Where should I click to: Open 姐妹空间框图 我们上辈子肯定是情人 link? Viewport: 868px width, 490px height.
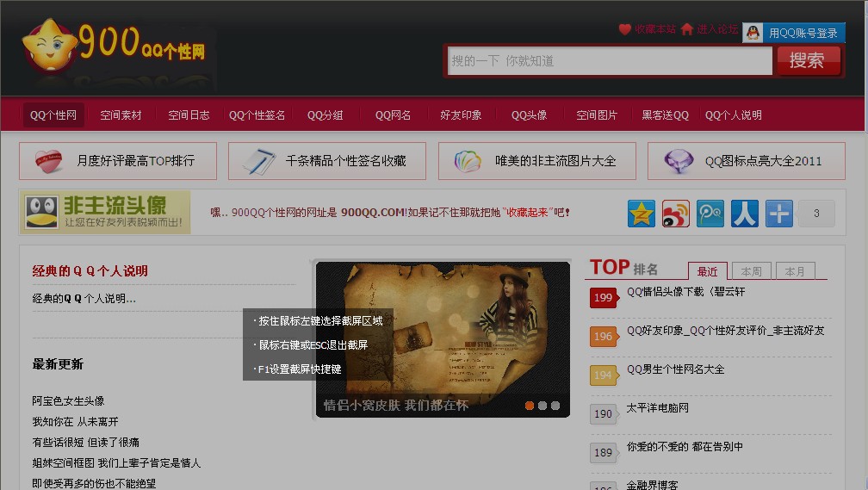coord(116,462)
